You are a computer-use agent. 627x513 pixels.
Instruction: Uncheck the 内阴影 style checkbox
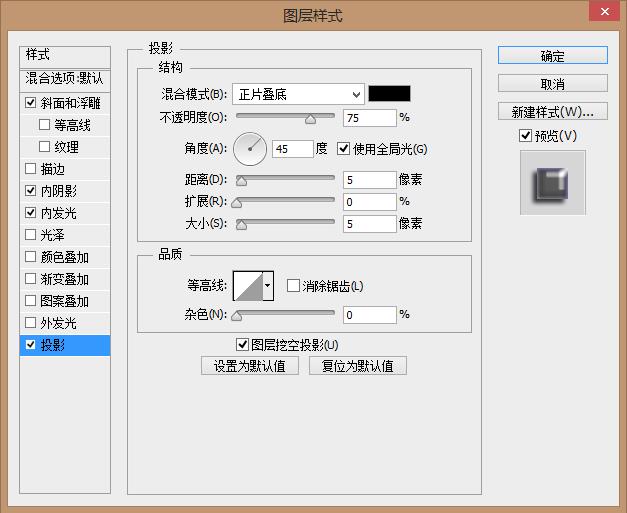point(30,191)
